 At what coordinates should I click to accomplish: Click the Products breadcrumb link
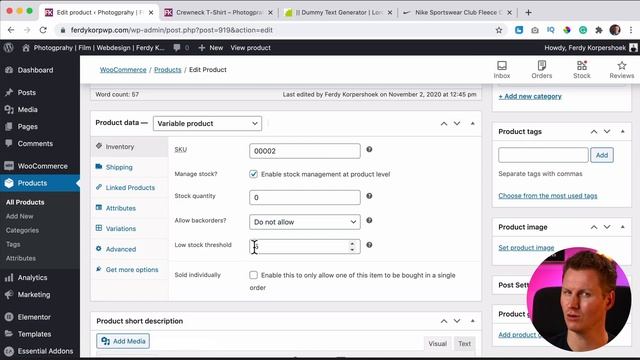168,70
